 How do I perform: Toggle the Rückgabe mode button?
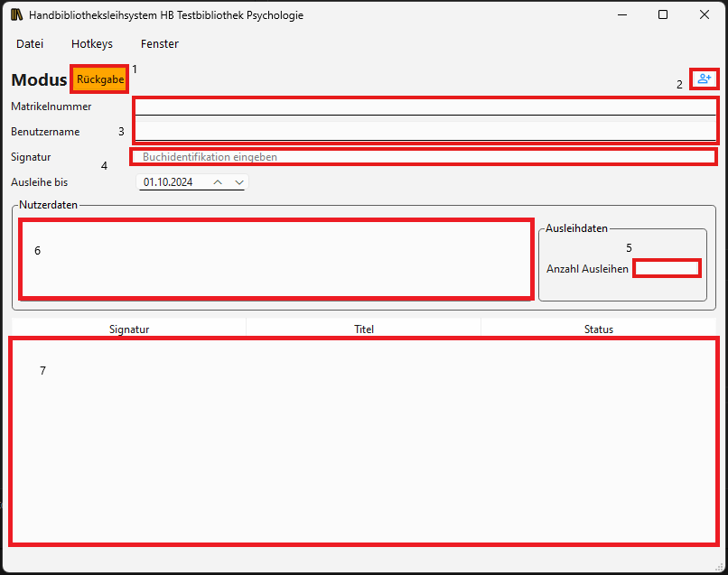[99, 79]
